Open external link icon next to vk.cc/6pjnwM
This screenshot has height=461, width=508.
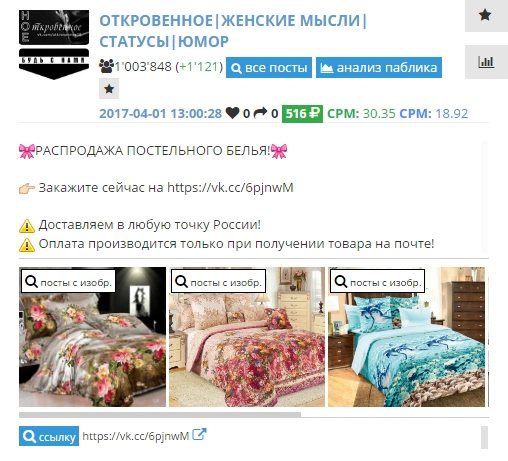coord(199,434)
